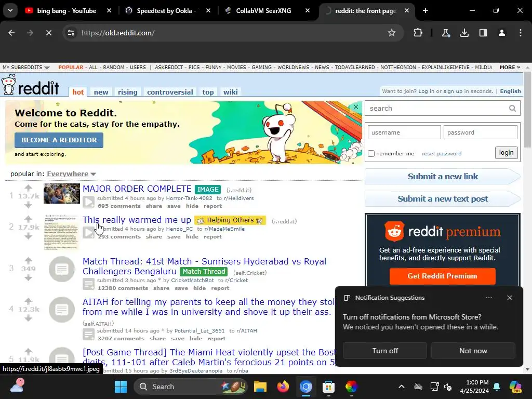Open the browser tab list dropdown arrow

tap(10, 10)
